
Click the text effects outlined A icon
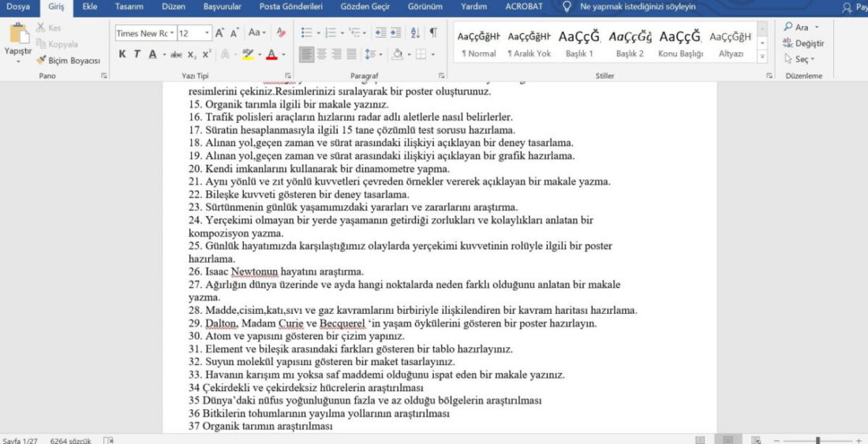(x=226, y=54)
